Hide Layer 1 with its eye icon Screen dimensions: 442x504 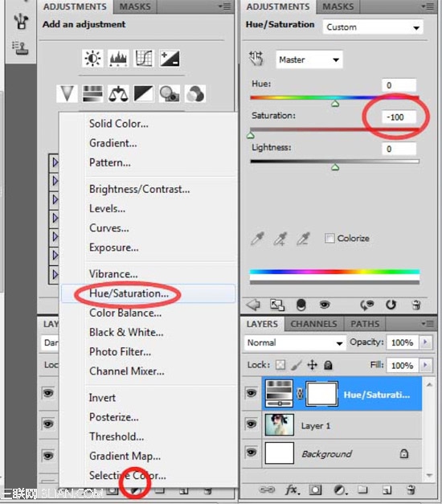pos(251,424)
